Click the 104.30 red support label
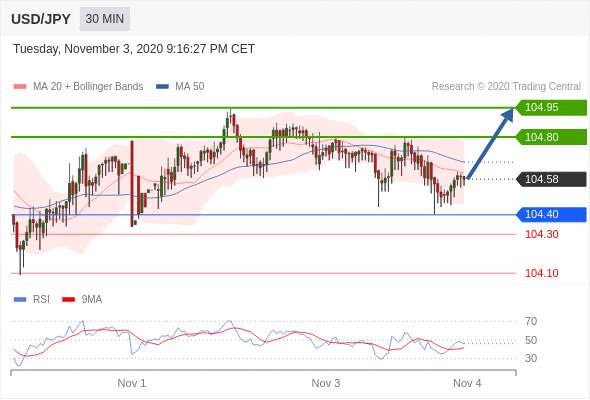The image size is (590, 400). (x=541, y=234)
